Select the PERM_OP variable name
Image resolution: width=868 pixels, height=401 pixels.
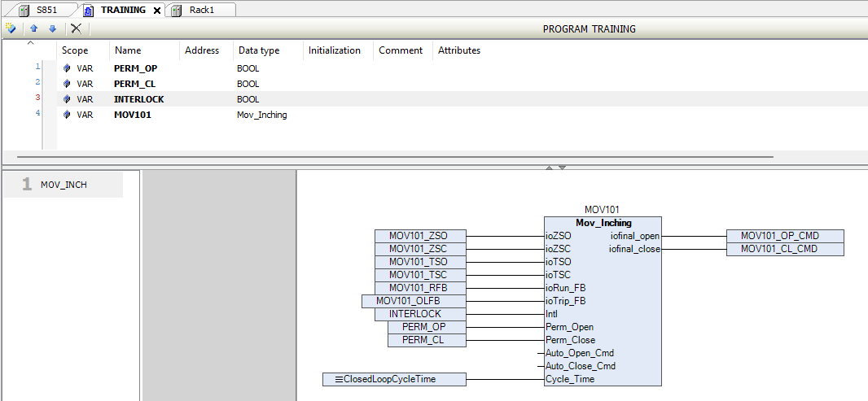point(136,68)
